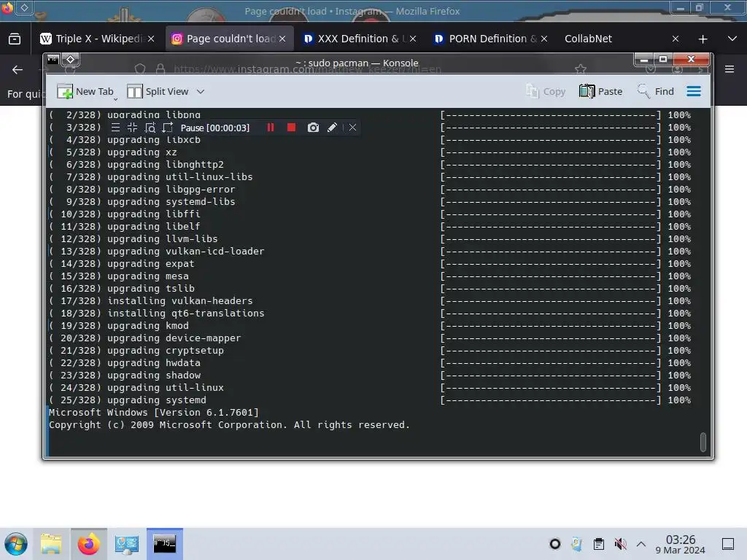The image size is (747, 560).
Task: Click the show desktop button
Action: pyautogui.click(x=728, y=544)
